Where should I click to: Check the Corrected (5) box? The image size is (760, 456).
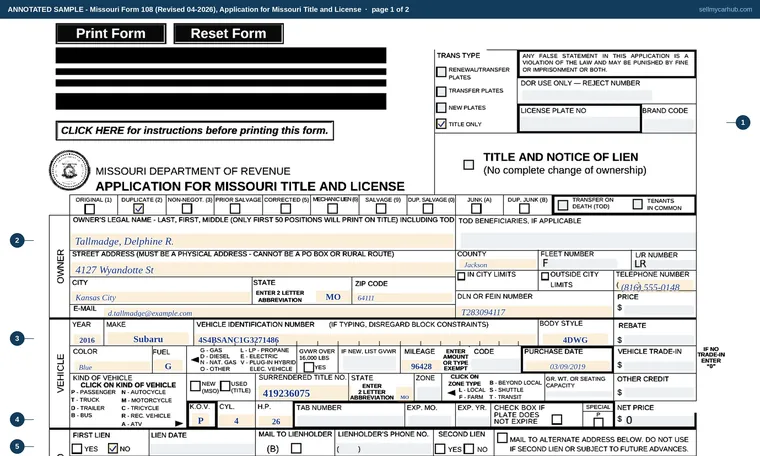click(285, 209)
